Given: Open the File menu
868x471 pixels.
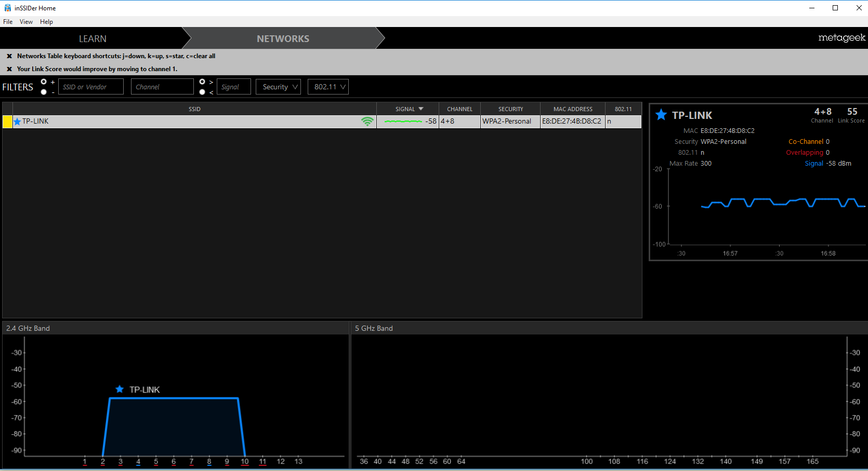Looking at the screenshot, I should pos(8,22).
